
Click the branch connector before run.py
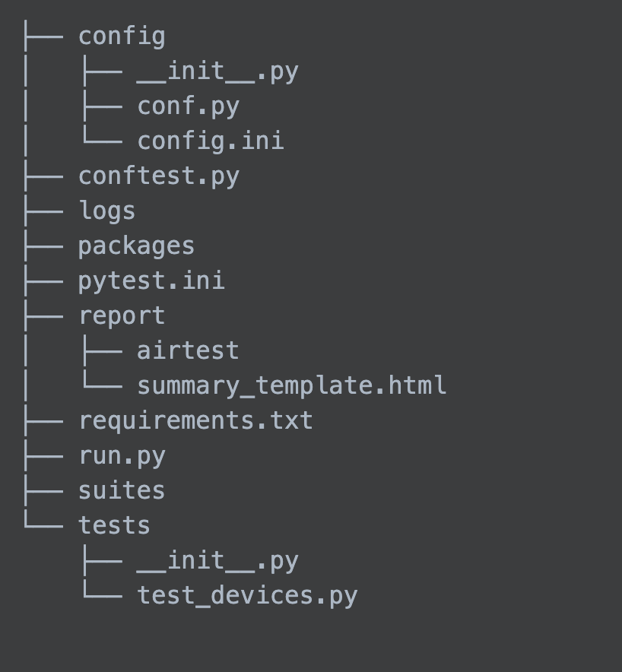tap(43, 456)
